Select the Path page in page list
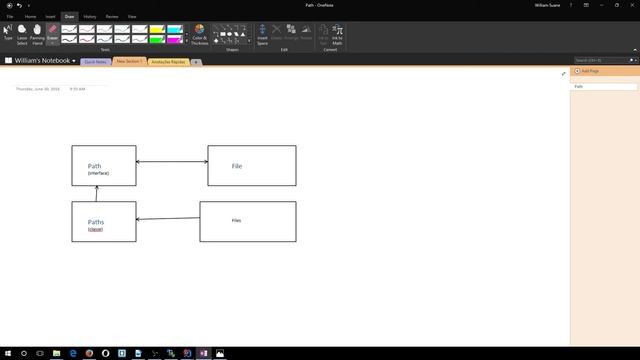This screenshot has height=360, width=640. (604, 87)
